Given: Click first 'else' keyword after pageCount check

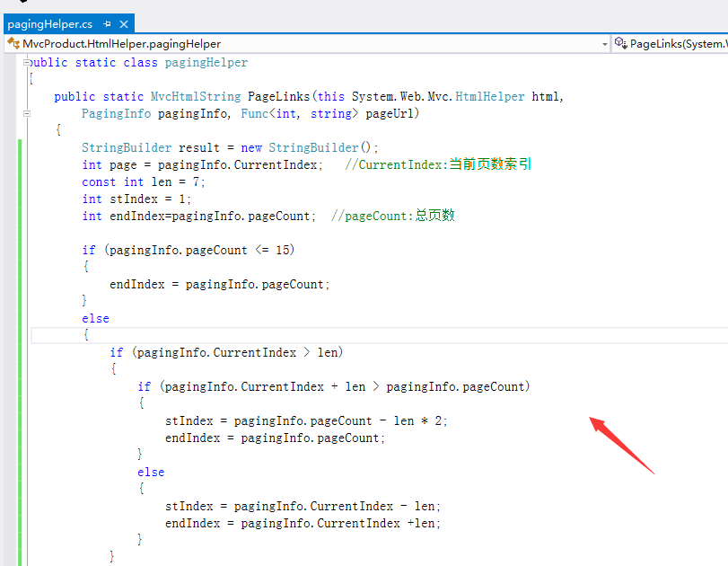Looking at the screenshot, I should (96, 319).
